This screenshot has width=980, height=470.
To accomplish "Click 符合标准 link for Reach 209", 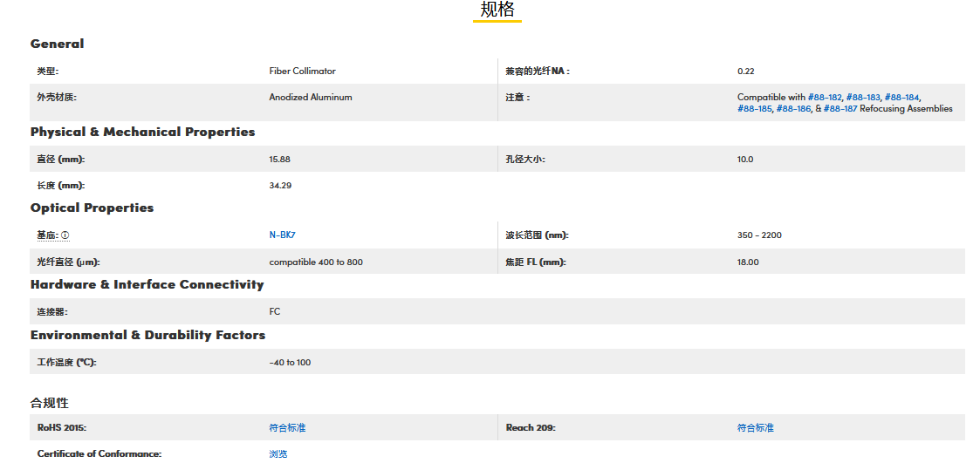I will [x=755, y=428].
